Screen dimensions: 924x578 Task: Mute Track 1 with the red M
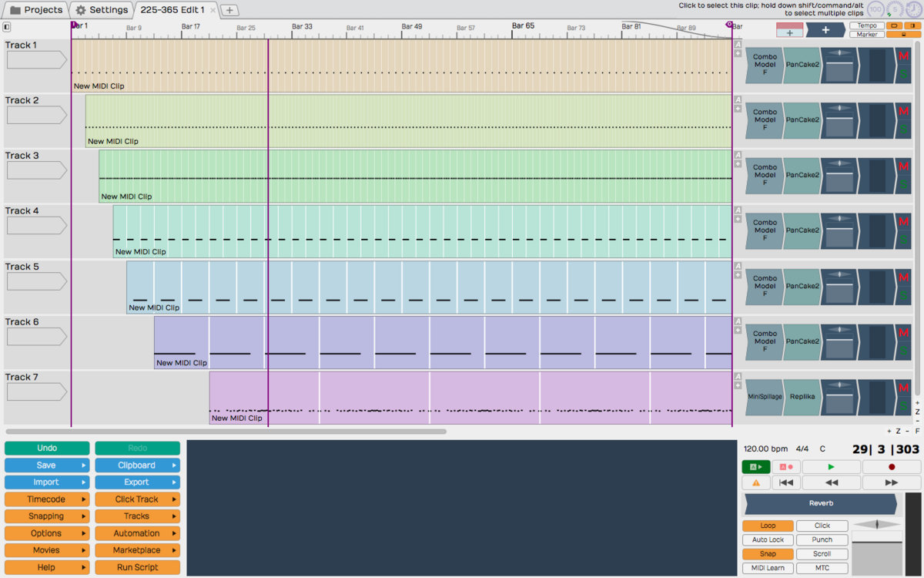coord(904,57)
